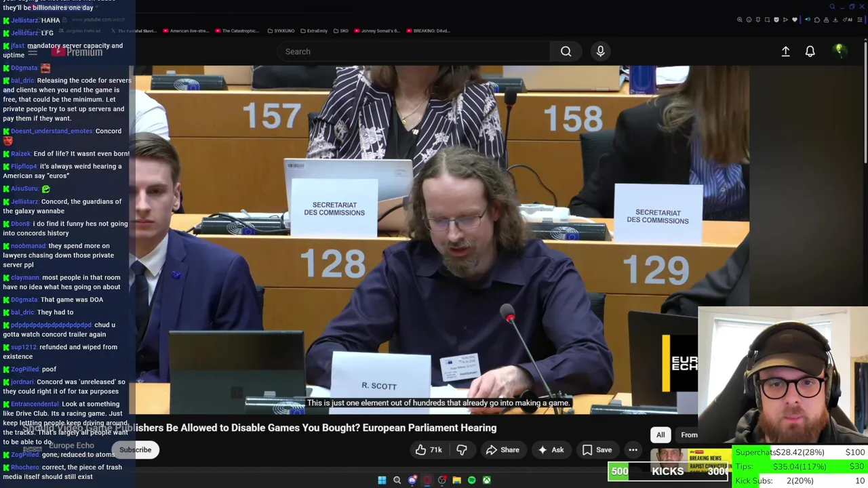Click into the YouTube Search field
This screenshot has width=868, height=488.
414,52
